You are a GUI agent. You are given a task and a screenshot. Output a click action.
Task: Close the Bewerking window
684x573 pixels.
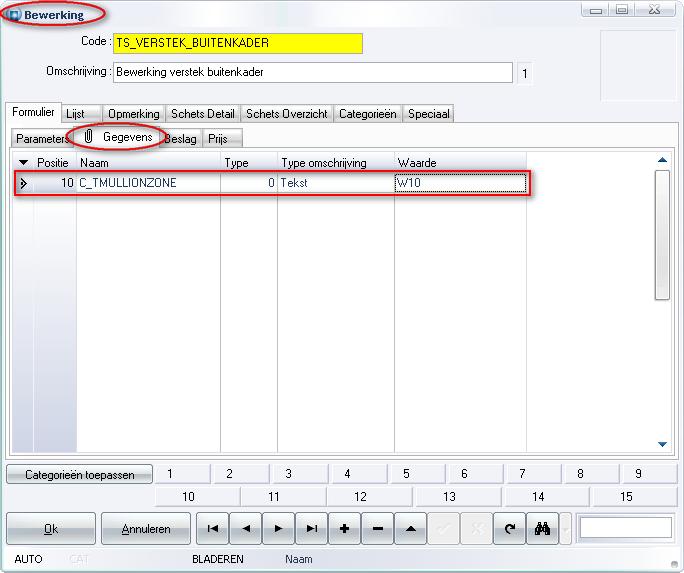655,10
